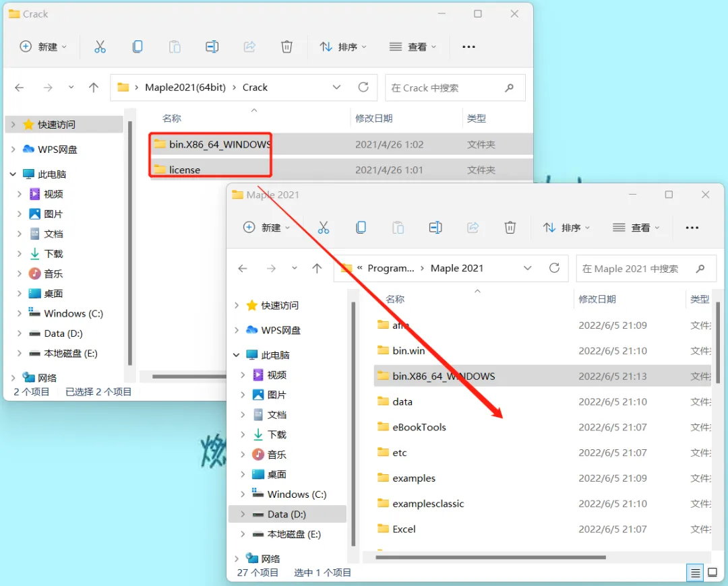
Task: Click the Cut icon in Crack window
Action: (x=100, y=47)
